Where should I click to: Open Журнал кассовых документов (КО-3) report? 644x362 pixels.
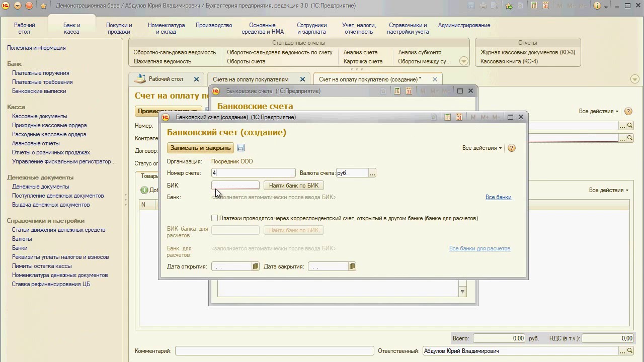(x=528, y=52)
